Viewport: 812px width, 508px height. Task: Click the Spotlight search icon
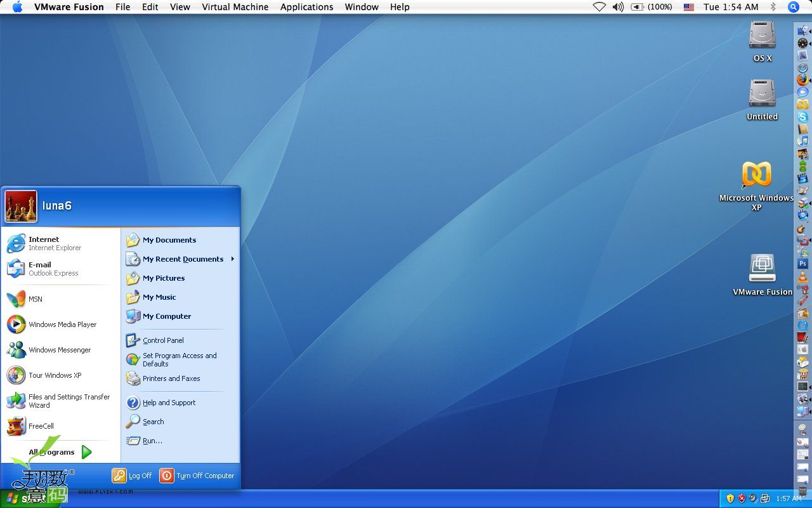click(793, 7)
